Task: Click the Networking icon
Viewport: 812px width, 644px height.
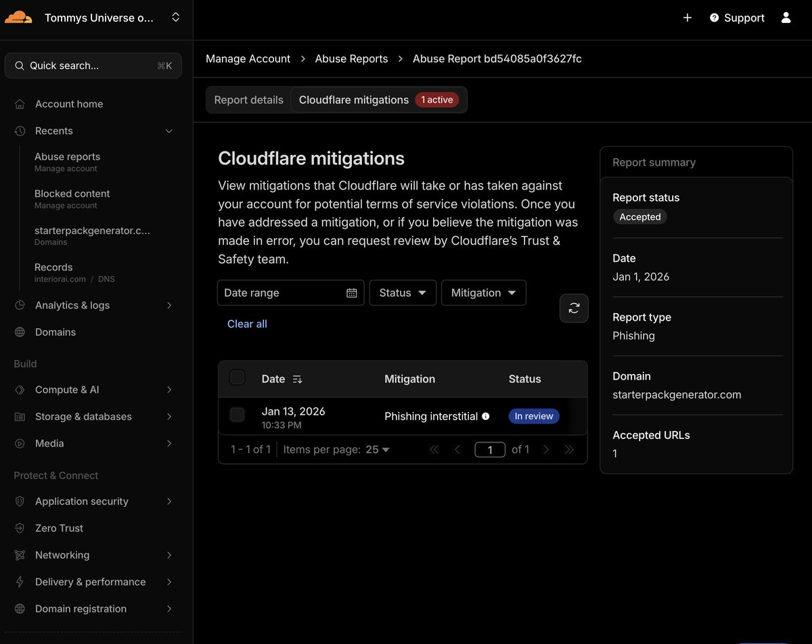Action: 20,555
